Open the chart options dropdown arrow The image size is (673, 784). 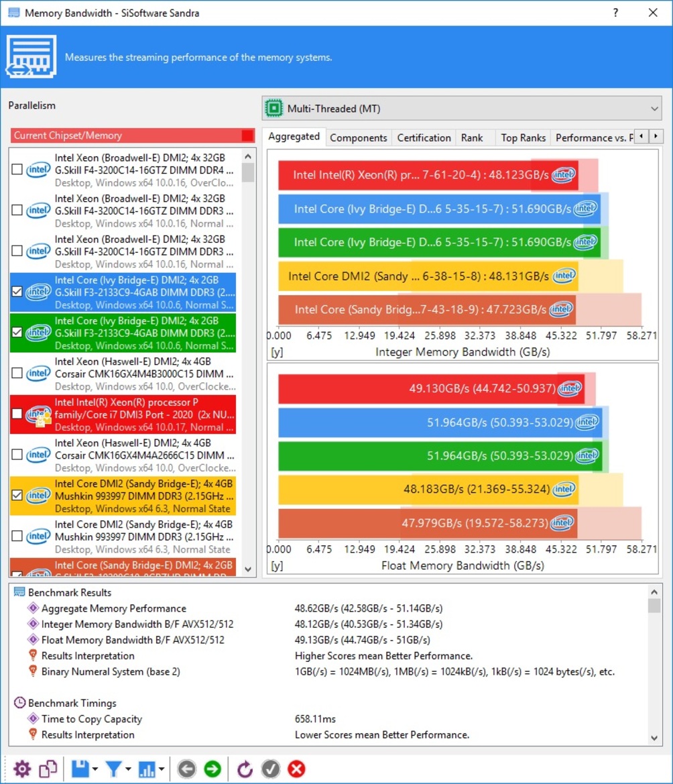click(162, 769)
